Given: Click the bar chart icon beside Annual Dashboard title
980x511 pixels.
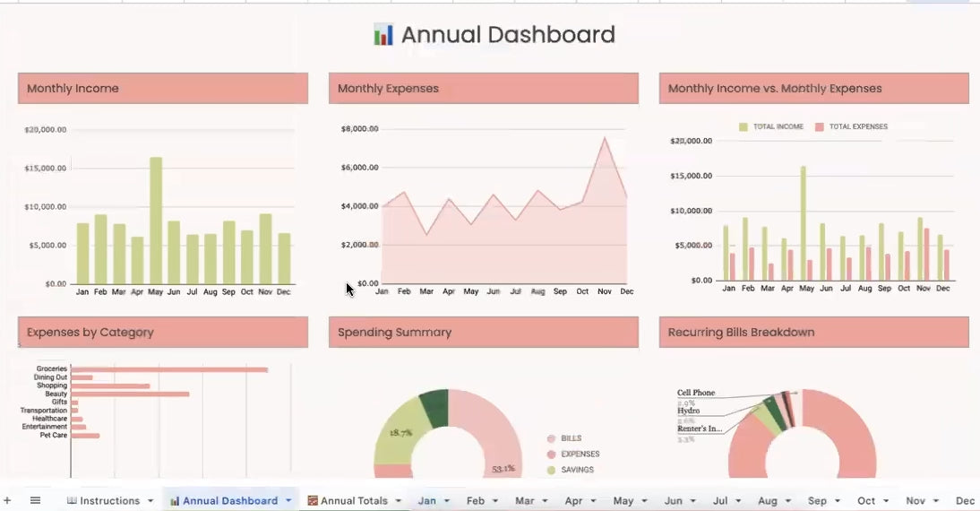Looking at the screenshot, I should tap(383, 35).
